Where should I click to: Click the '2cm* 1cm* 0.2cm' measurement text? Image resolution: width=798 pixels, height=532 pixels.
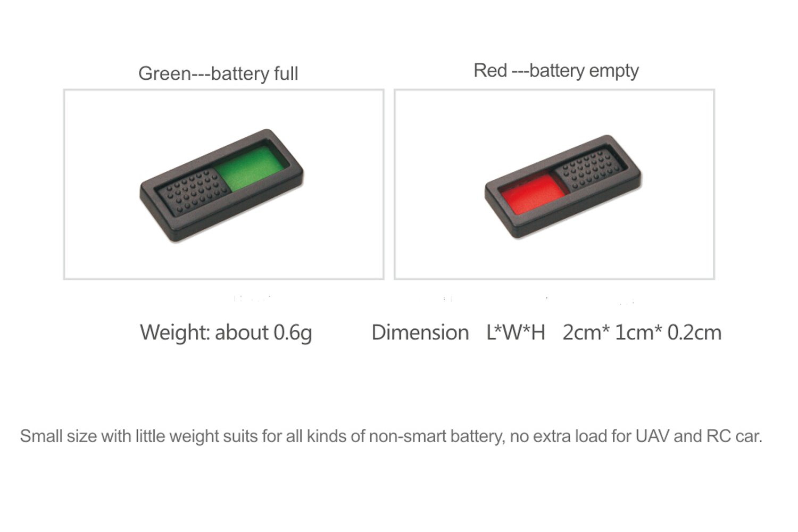point(642,332)
